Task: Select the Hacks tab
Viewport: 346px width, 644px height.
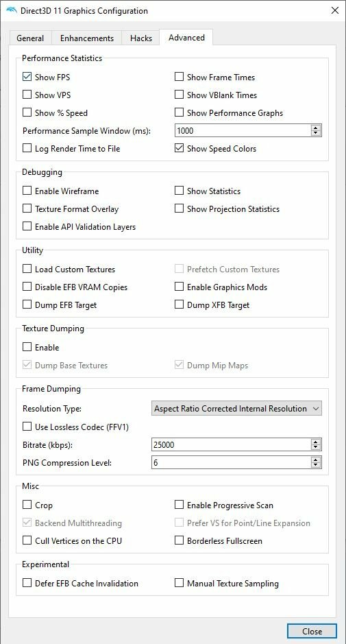Action: pyautogui.click(x=140, y=38)
